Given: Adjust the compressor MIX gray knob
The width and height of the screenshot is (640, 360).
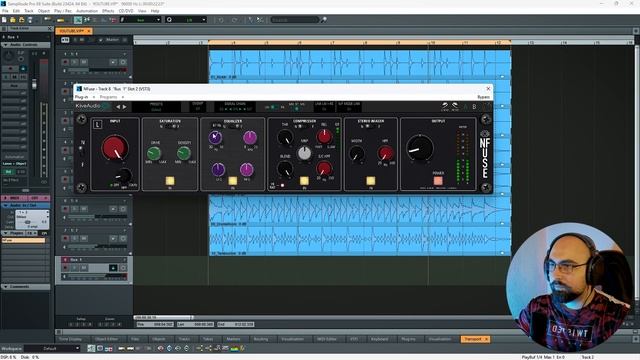Looking at the screenshot, I should (x=304, y=153).
